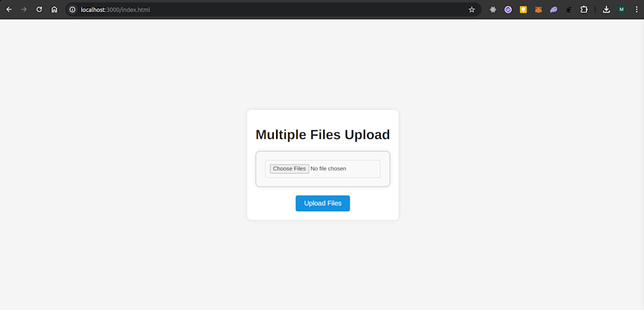Click the black bird extension icon
Image resolution: width=644 pixels, height=310 pixels.
(569, 10)
